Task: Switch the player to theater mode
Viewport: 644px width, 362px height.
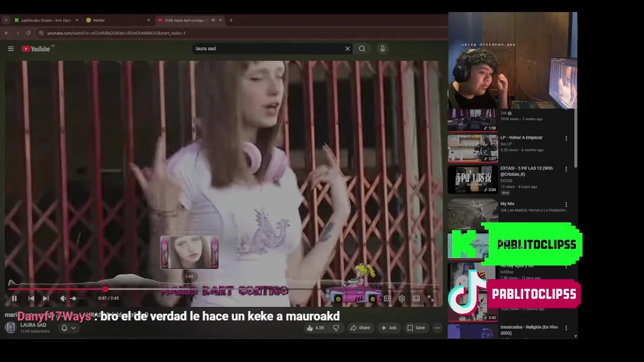Action: (x=417, y=298)
